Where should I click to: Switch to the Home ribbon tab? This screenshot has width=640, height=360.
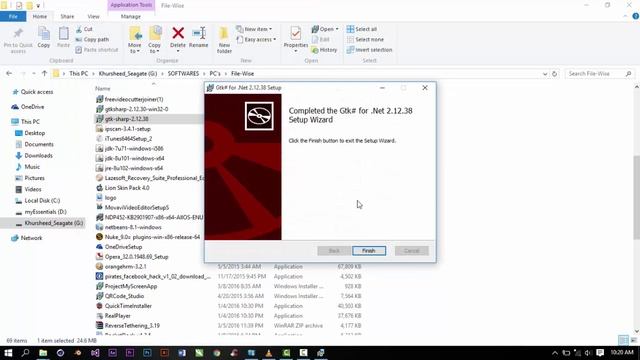(40, 16)
